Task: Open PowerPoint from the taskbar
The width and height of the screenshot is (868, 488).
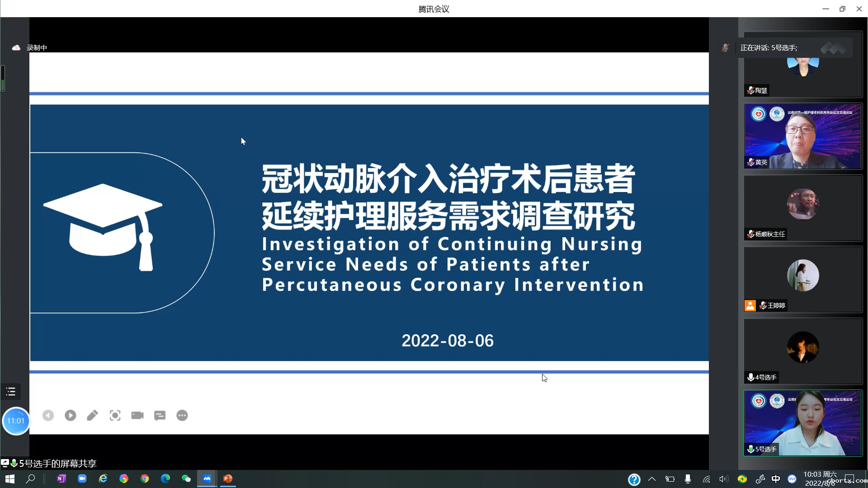Action: click(x=228, y=479)
